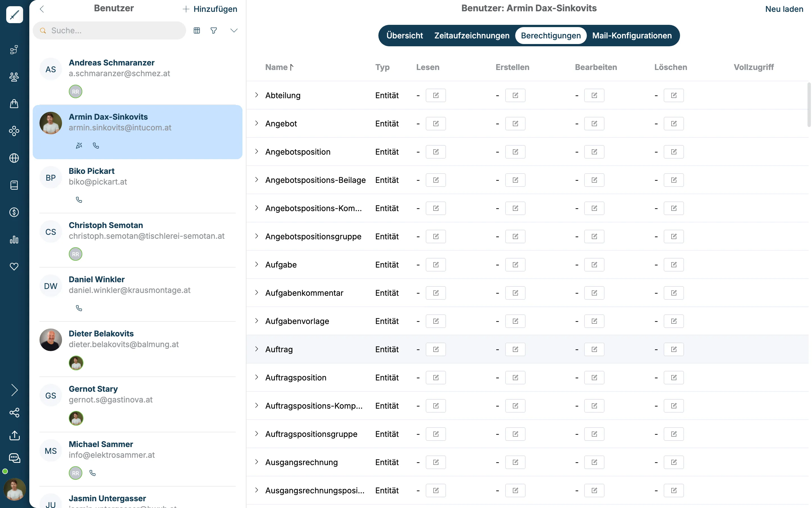Click Neu laden to reload
Viewport: 812px width, 508px height.
point(784,9)
